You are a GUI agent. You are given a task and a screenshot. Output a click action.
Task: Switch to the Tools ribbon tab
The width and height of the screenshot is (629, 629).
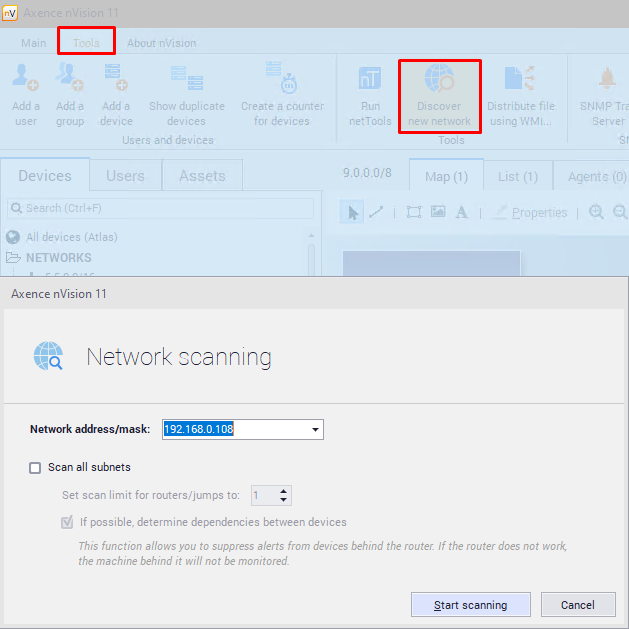click(x=86, y=43)
